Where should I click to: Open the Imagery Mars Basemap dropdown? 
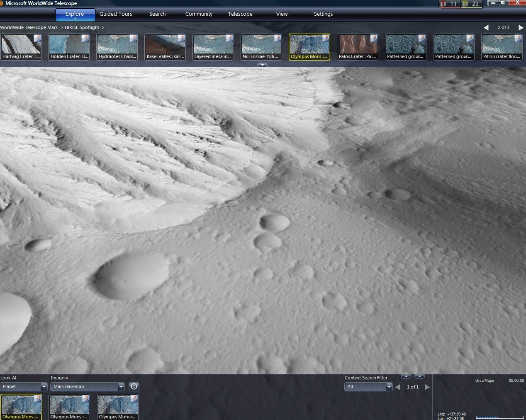click(x=121, y=386)
